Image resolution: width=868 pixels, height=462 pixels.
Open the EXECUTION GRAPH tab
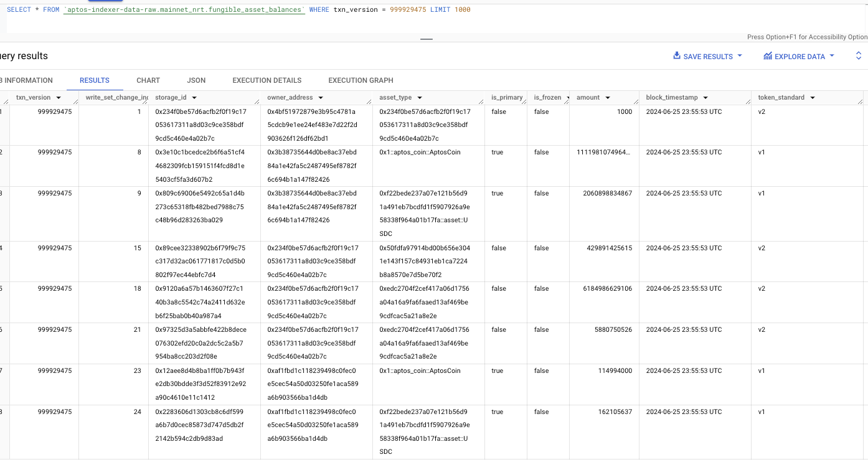click(361, 80)
